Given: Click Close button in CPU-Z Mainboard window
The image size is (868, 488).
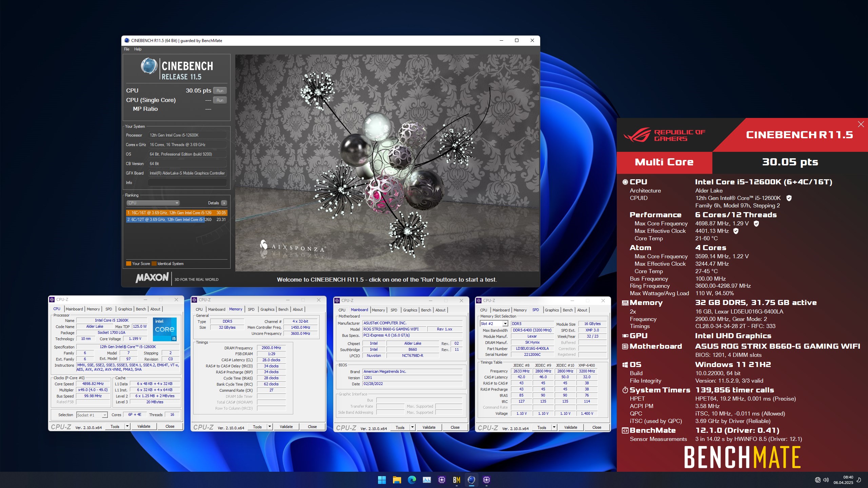Looking at the screenshot, I should (x=455, y=427).
